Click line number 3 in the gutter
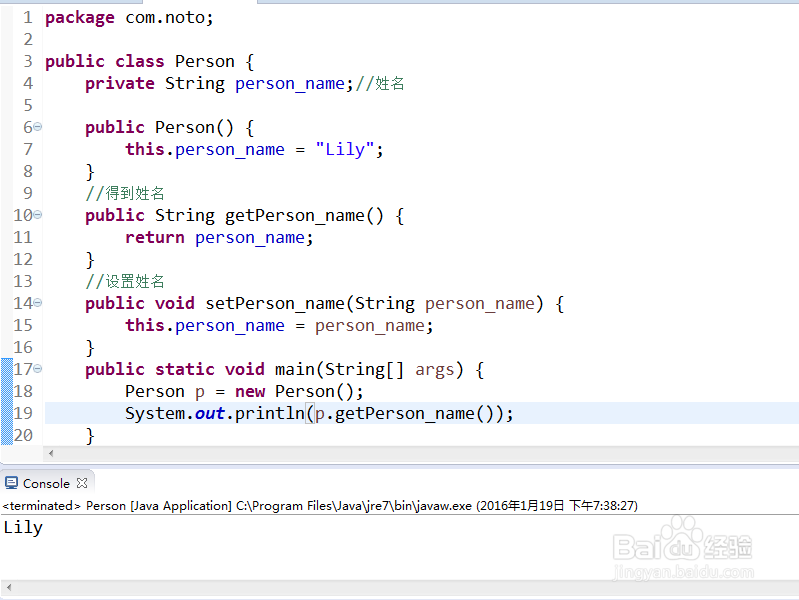Screen dimensions: 799x600 click(28, 61)
